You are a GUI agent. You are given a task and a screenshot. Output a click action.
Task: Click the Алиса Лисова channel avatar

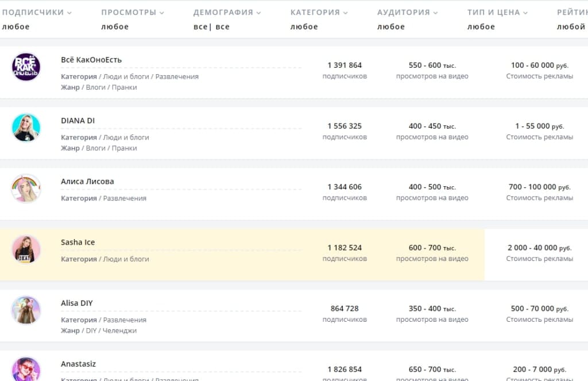click(26, 188)
